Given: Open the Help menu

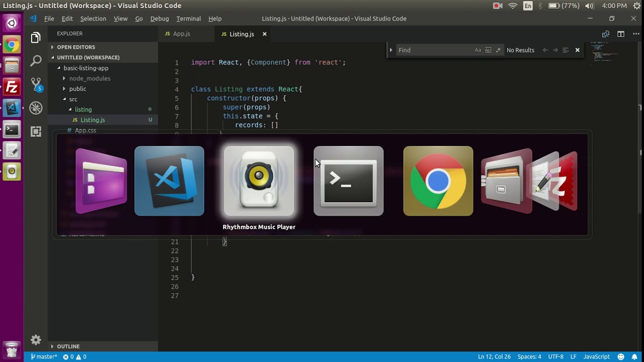Looking at the screenshot, I should [x=215, y=19].
